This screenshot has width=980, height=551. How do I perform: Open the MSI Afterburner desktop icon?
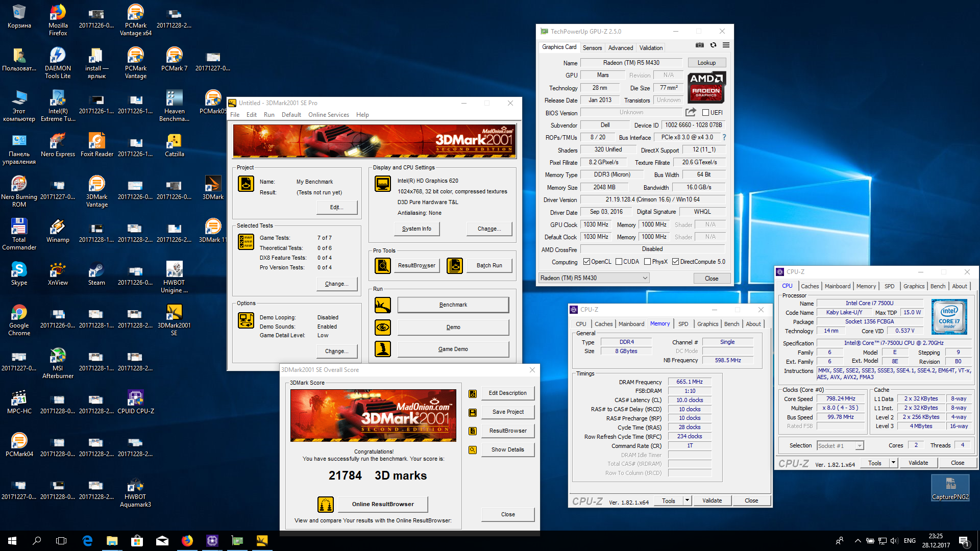58,363
